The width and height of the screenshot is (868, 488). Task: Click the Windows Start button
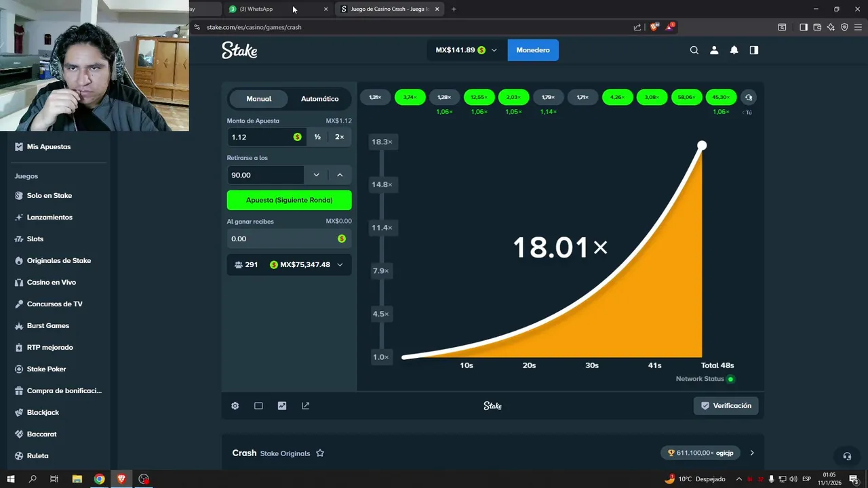[x=11, y=479]
